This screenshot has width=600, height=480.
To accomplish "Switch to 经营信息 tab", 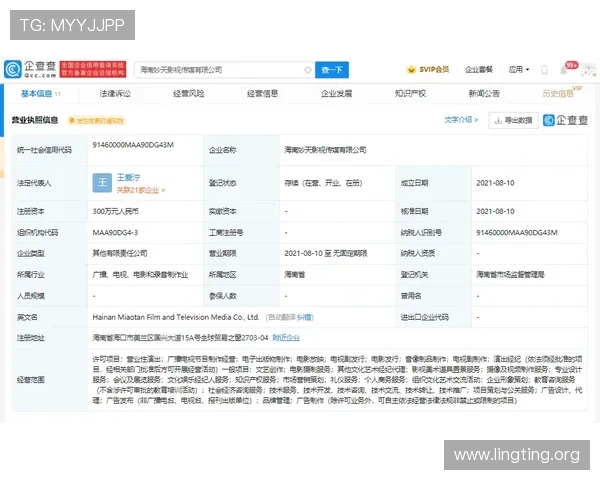I will click(262, 93).
